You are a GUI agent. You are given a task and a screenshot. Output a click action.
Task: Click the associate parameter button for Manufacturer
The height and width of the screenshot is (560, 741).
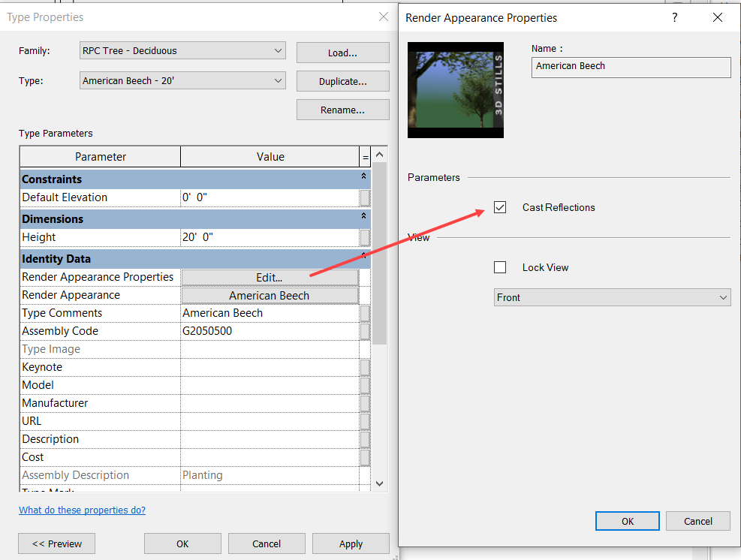[365, 403]
